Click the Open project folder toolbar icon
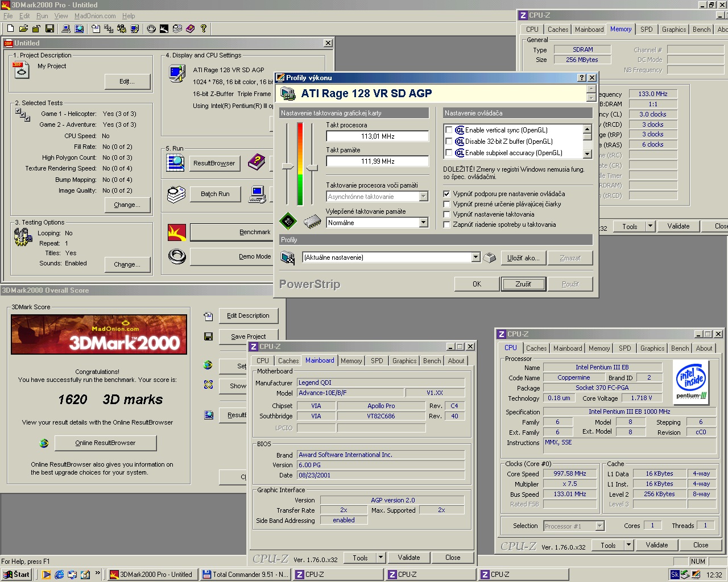728x582 pixels. pos(23,28)
